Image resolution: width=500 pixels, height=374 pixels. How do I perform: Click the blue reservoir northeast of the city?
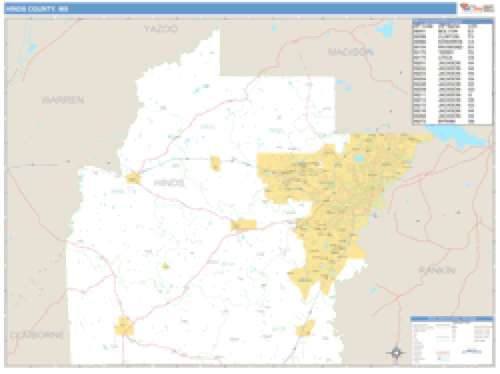[x=458, y=136]
